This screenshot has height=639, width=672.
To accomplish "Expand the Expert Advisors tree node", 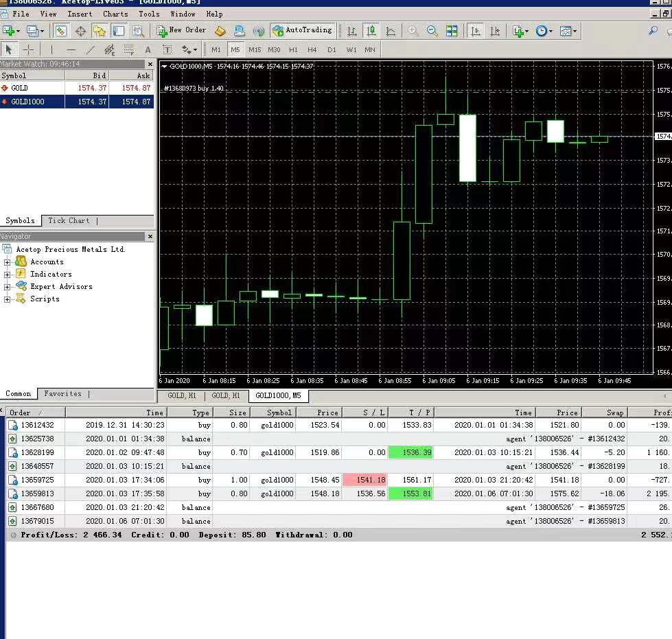I will coord(7,287).
